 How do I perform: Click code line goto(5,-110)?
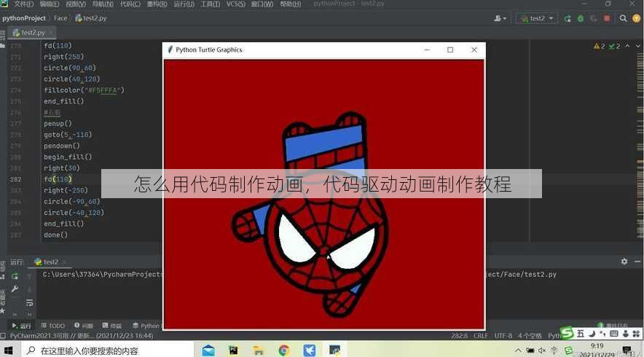pos(68,135)
